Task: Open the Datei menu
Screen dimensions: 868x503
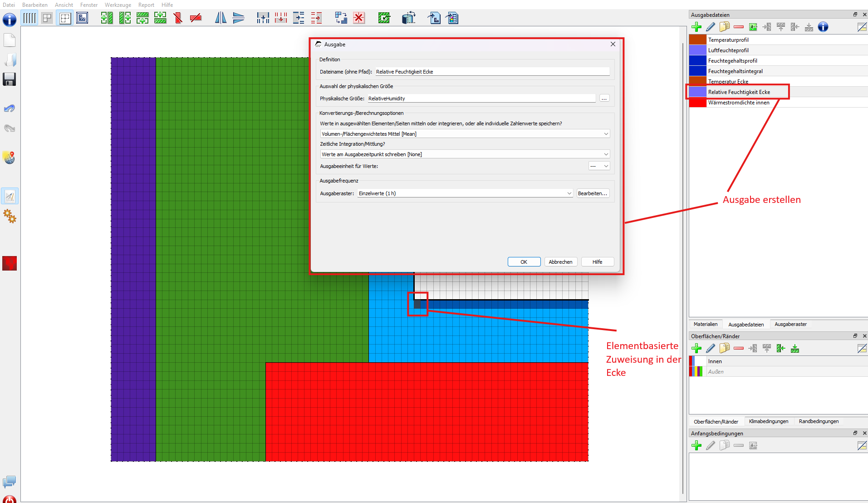Action: pos(9,5)
